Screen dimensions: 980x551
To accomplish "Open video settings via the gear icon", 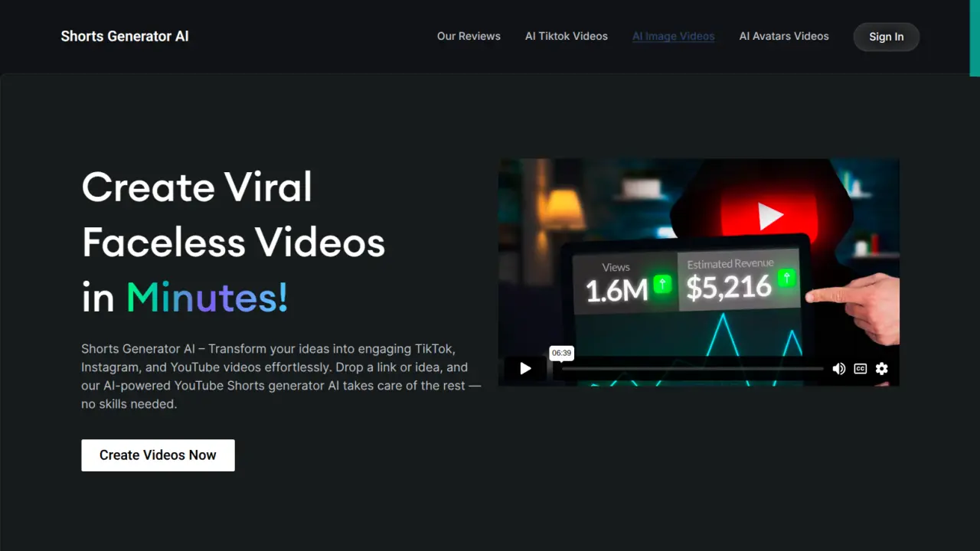I will pos(882,369).
